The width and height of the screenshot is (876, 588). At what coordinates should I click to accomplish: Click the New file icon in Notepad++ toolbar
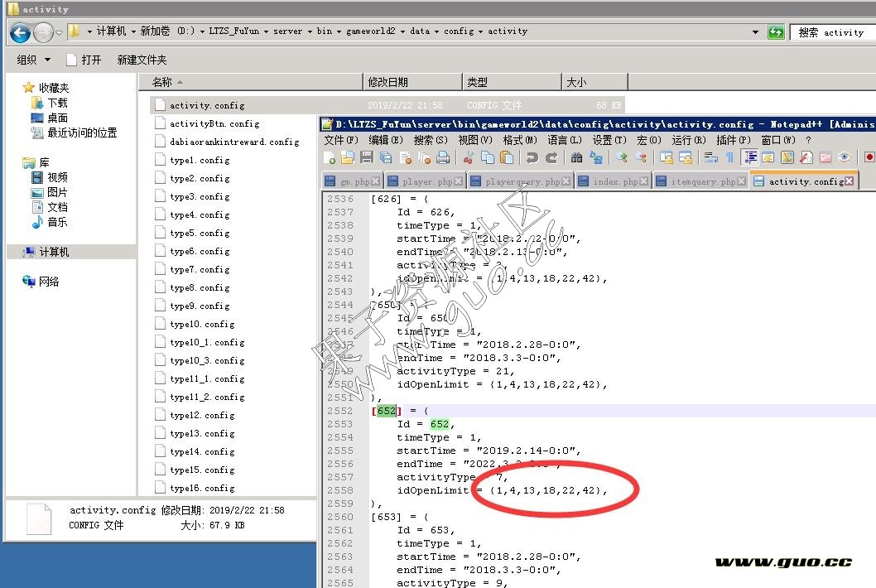tap(330, 158)
